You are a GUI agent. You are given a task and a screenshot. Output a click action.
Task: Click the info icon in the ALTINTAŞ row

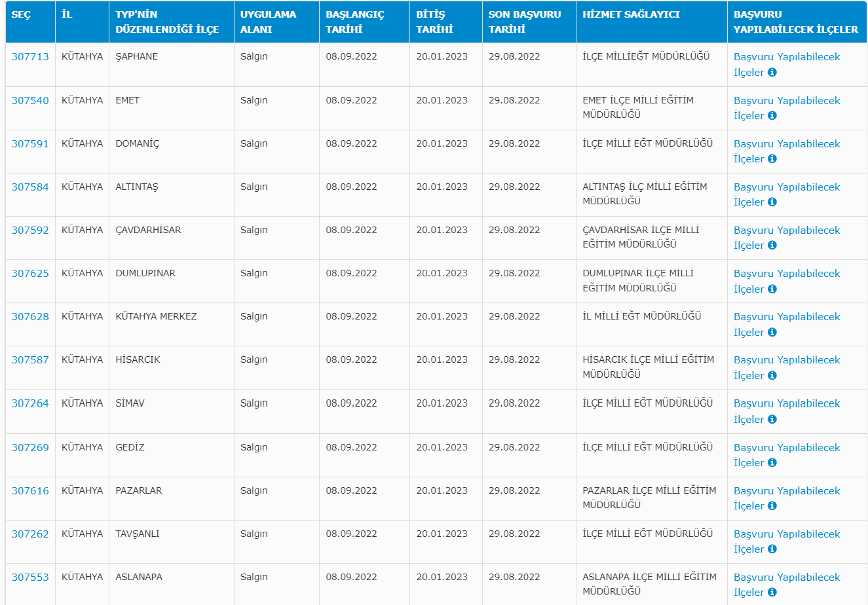(772, 202)
